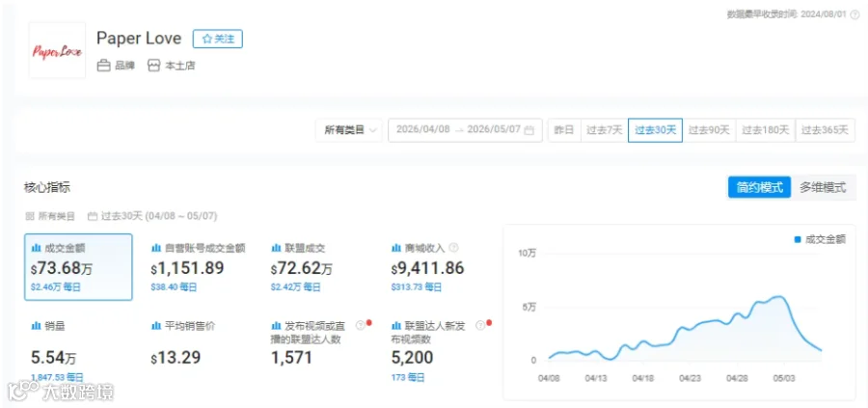The height and width of the screenshot is (408, 868).
Task: Toggle the 成交金额 chart legend swatch
Action: pos(798,240)
